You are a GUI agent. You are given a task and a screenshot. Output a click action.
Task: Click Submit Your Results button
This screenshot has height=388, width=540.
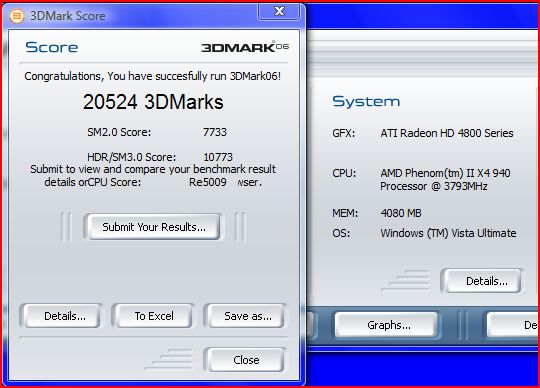pyautogui.click(x=154, y=227)
